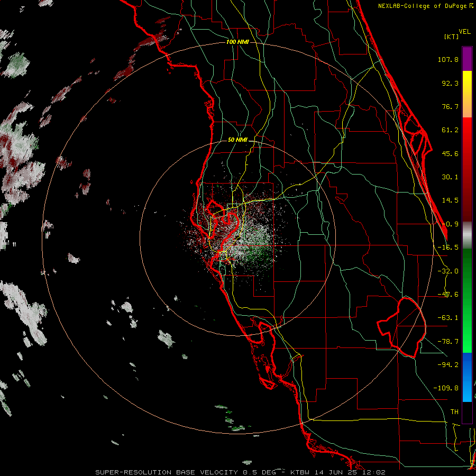The image size is (476, 476).
Task: Click the -78.7 legend label
Action: point(448,342)
